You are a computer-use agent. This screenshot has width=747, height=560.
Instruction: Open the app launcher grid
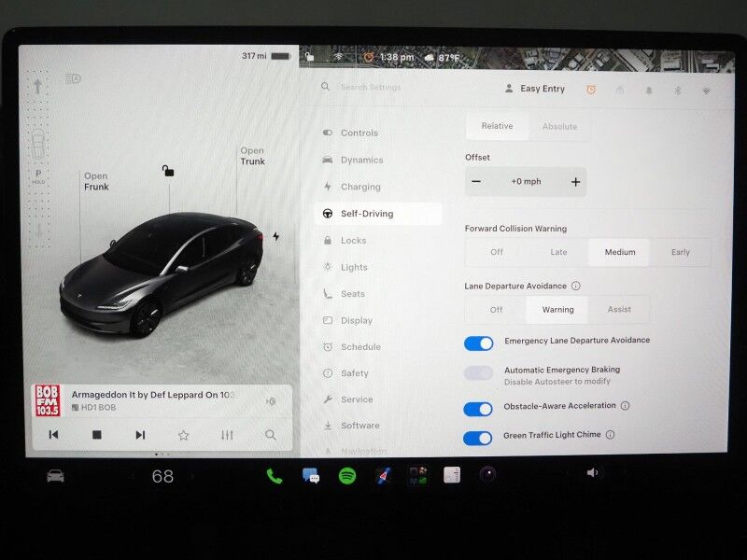[418, 476]
